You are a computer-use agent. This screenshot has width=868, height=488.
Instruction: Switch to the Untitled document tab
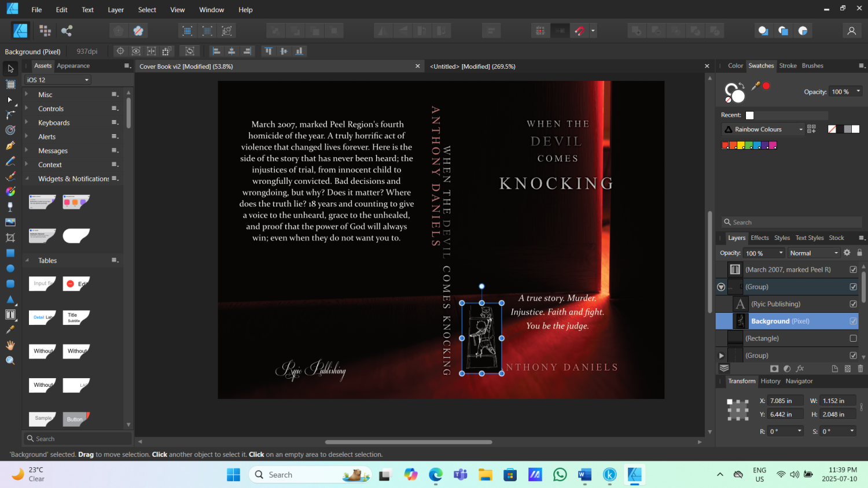[472, 66]
